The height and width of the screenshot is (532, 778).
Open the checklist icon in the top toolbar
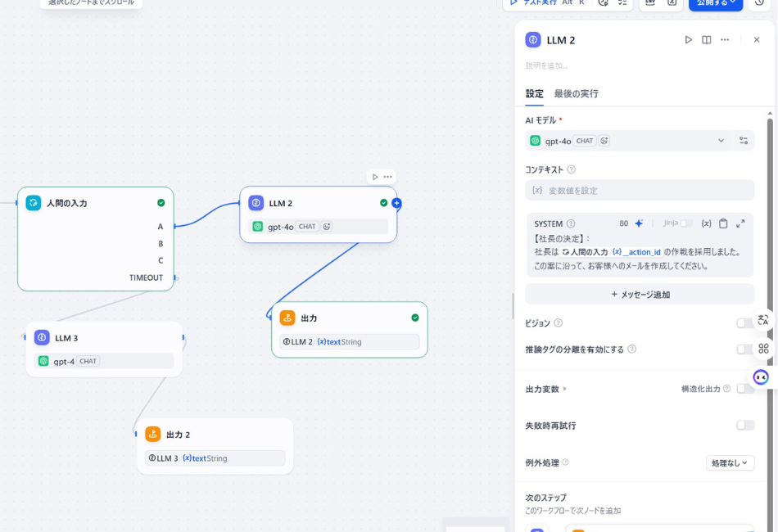622,4
